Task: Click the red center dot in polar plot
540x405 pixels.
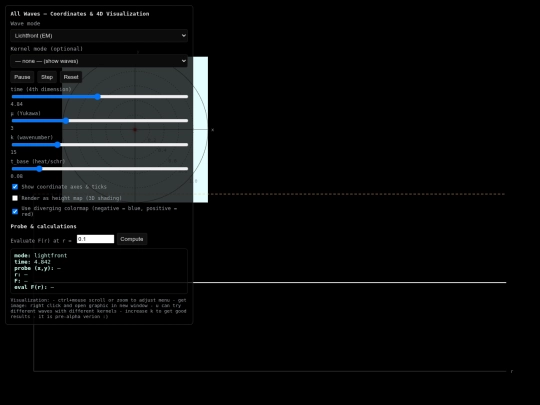Action: coord(135,129)
